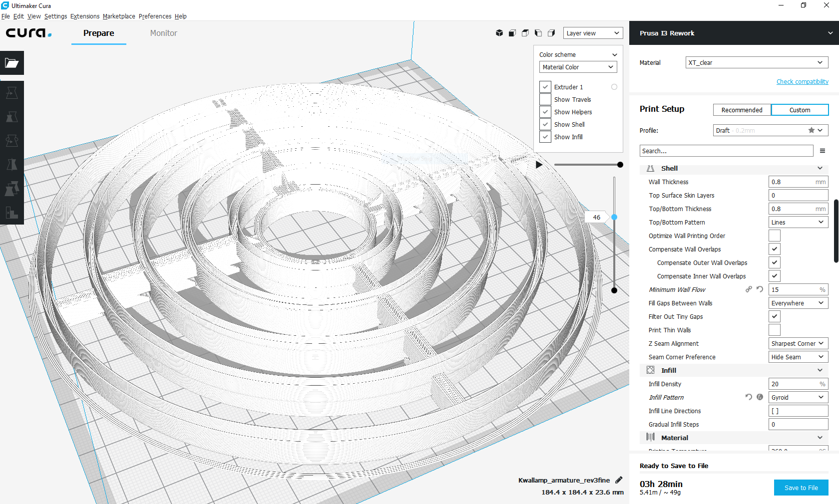This screenshot has height=504, width=839.
Task: Open the settings visibility hamburger menu
Action: coord(823,151)
